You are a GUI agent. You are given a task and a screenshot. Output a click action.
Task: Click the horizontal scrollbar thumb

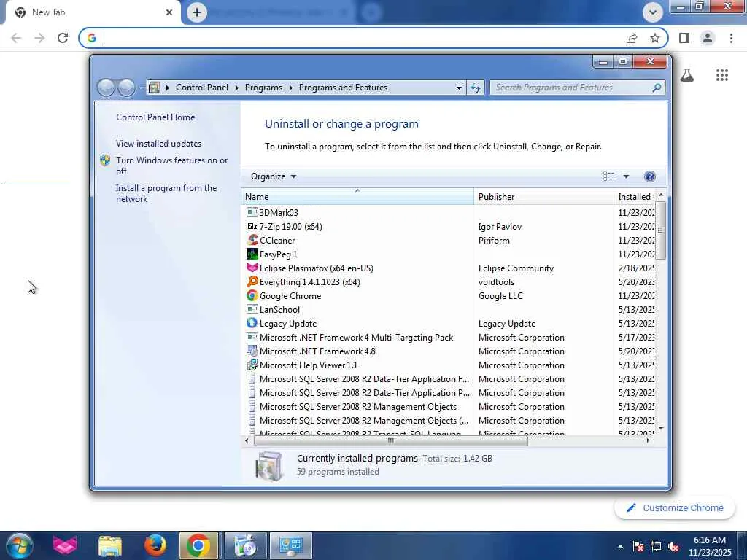pos(391,441)
